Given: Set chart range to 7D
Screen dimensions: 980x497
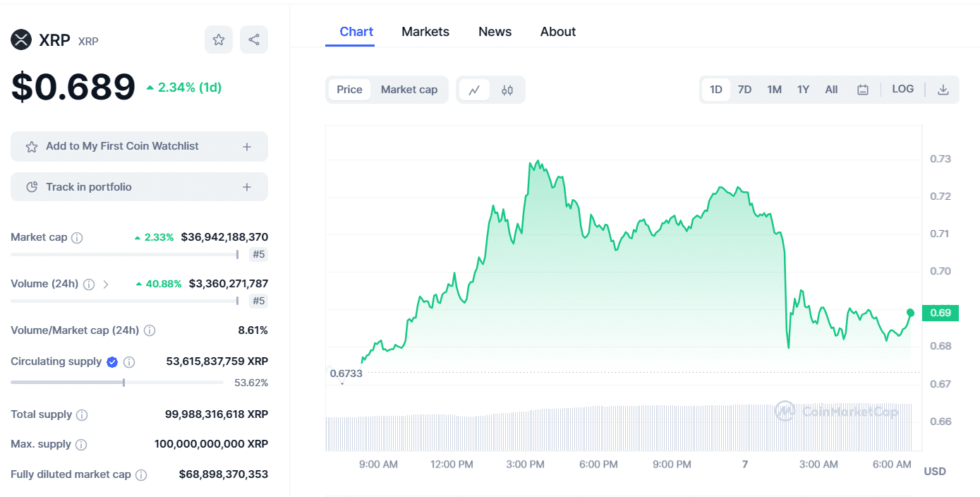Looking at the screenshot, I should 744,90.
